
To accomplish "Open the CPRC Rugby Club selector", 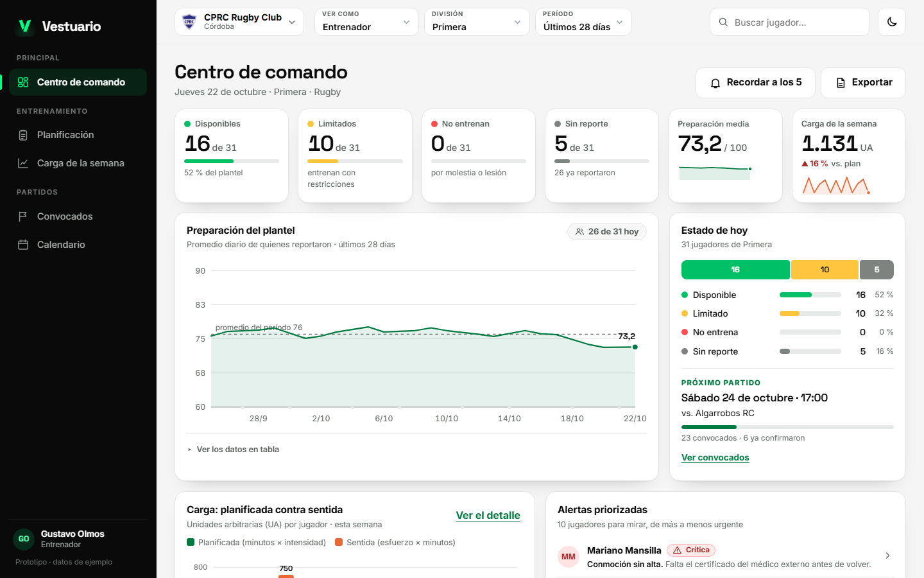I will [239, 22].
